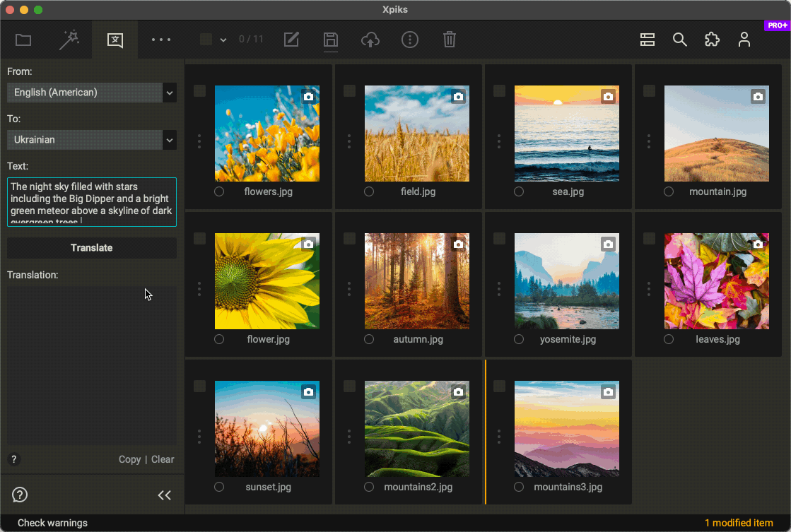Click the save floppy disk icon

pyautogui.click(x=330, y=40)
